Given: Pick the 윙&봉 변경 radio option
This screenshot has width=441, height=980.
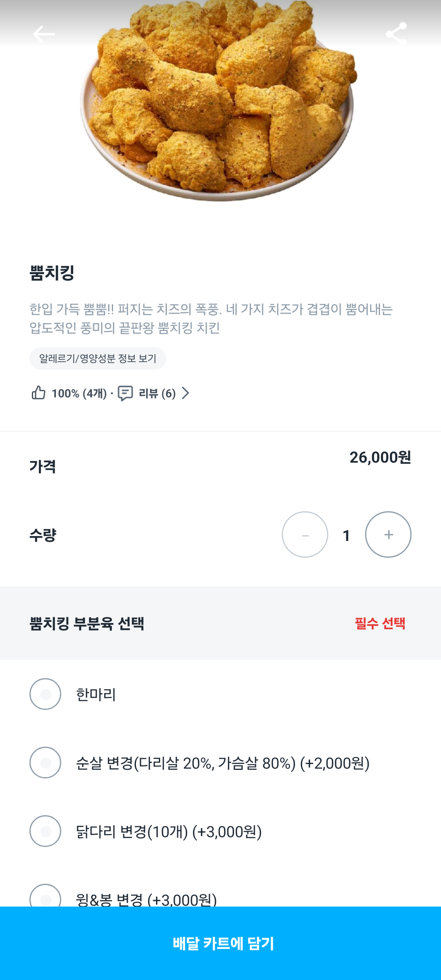Looking at the screenshot, I should click(45, 897).
